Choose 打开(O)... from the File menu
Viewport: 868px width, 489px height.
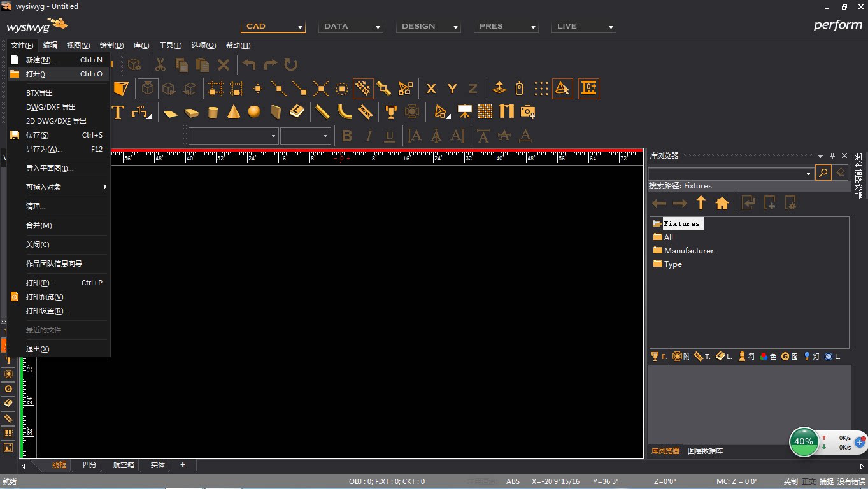click(59, 74)
